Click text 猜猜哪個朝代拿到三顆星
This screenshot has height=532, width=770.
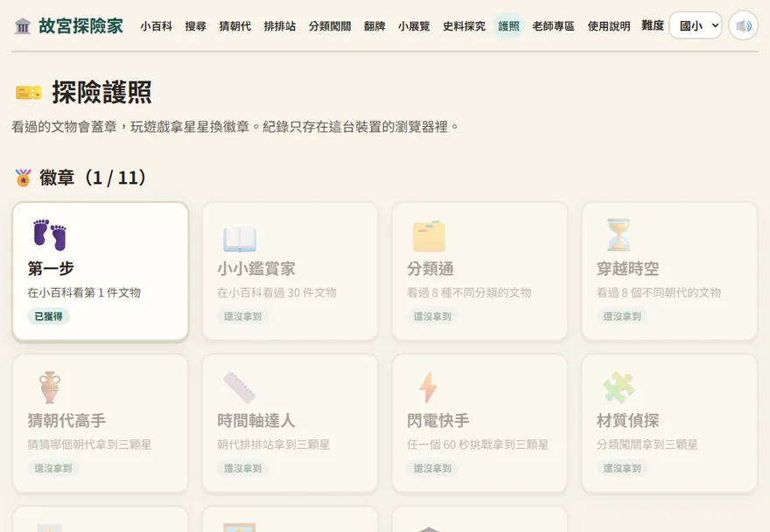[x=89, y=444]
